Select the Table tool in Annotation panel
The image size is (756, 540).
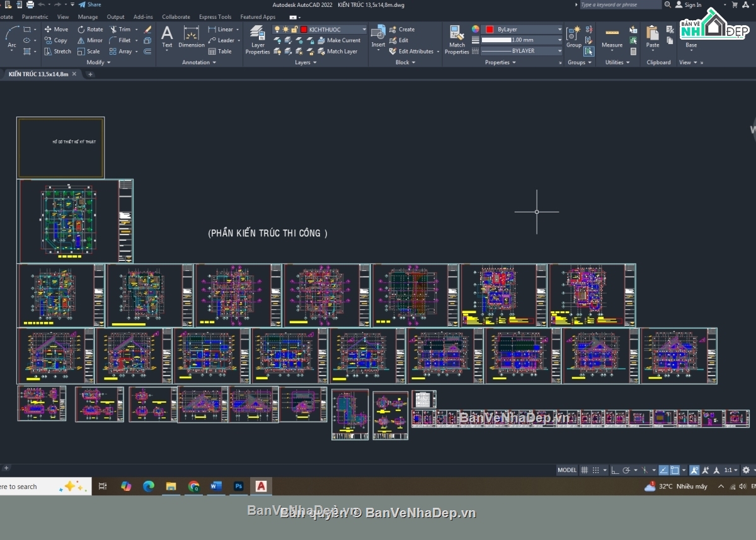pos(222,51)
